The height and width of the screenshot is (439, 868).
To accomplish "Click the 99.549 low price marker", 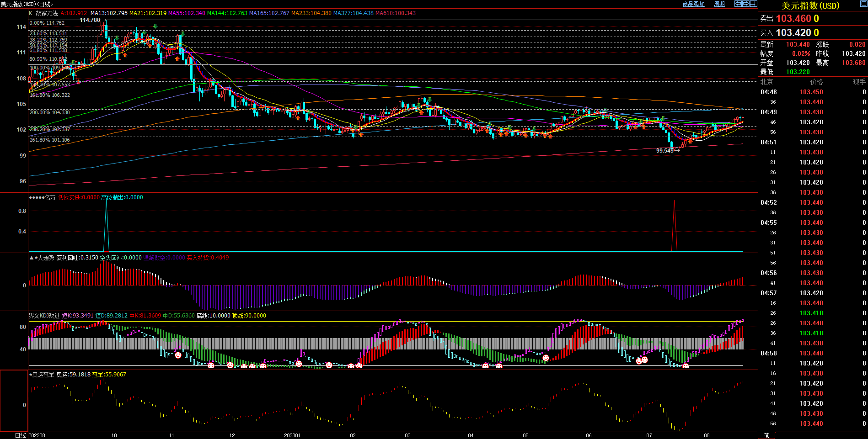I will (x=664, y=151).
